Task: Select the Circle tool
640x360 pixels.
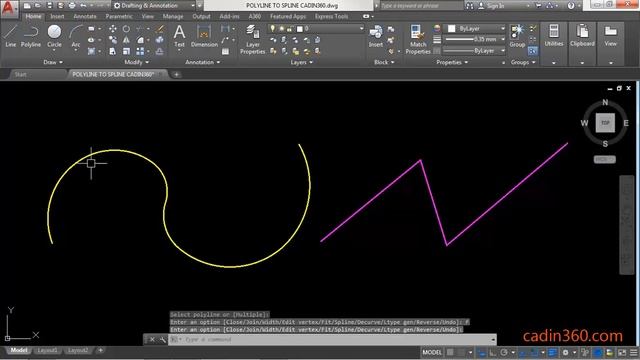Action: tap(54, 36)
